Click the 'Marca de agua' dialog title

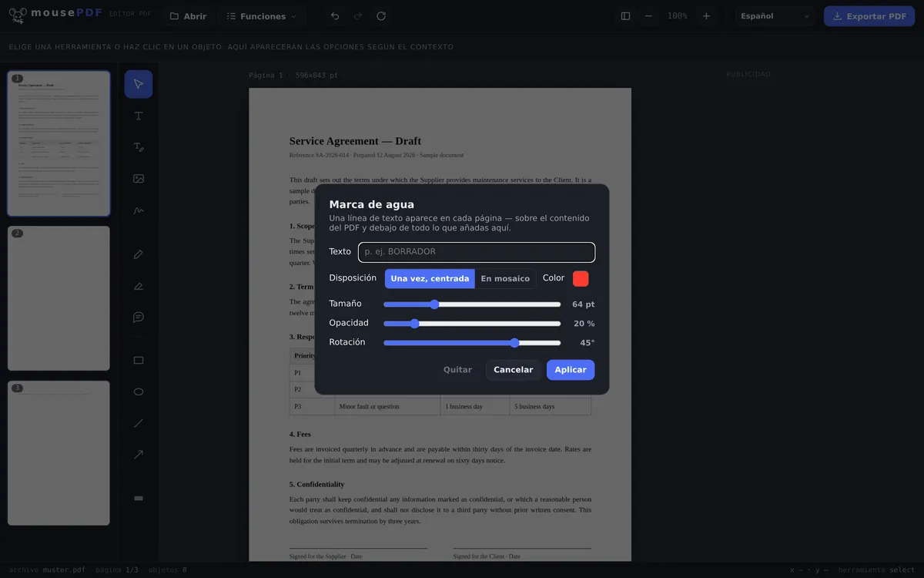pyautogui.click(x=372, y=204)
